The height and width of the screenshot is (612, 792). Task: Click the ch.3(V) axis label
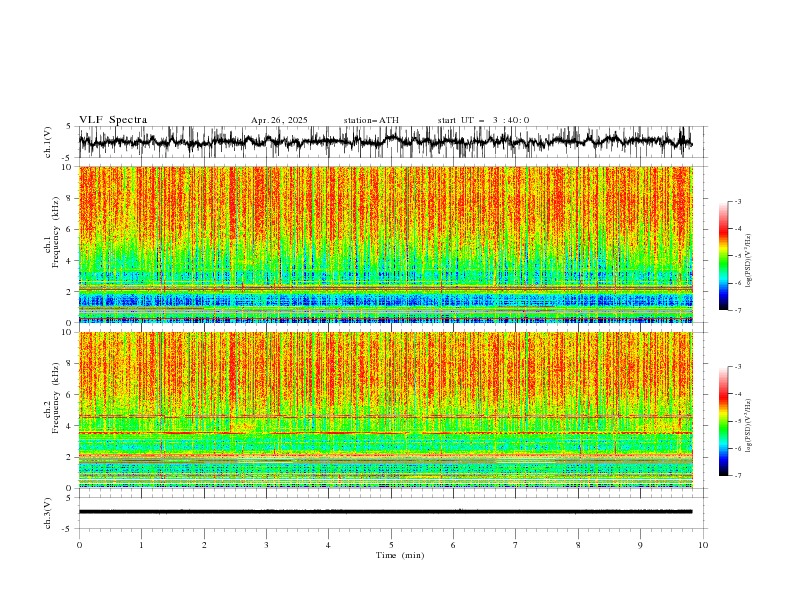(48, 513)
